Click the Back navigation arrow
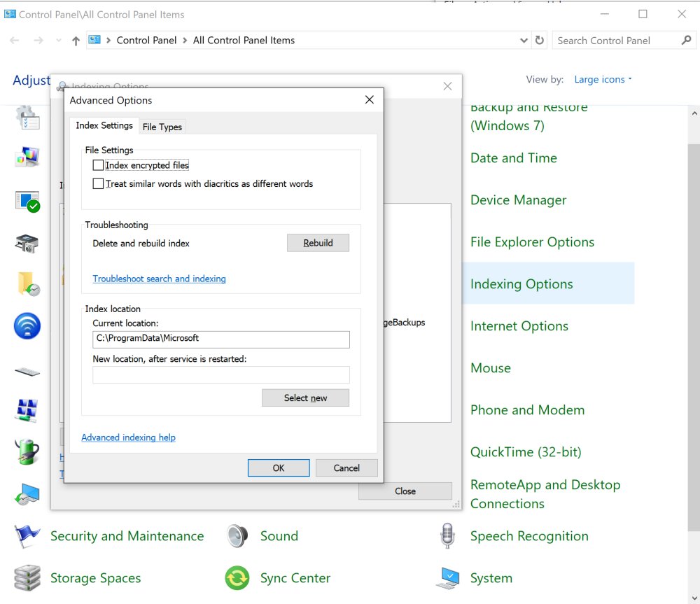The width and height of the screenshot is (700, 604). pos(14,41)
